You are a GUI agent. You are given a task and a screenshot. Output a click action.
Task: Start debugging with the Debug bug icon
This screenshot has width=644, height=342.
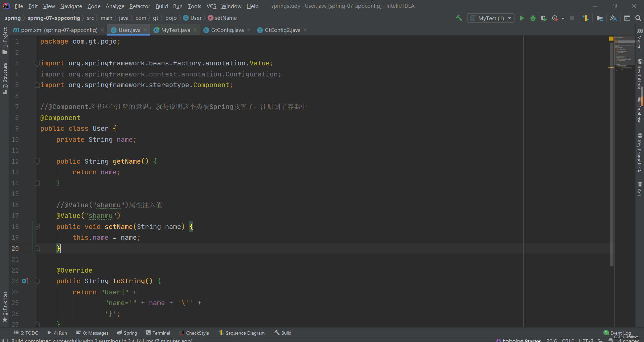pos(533,18)
